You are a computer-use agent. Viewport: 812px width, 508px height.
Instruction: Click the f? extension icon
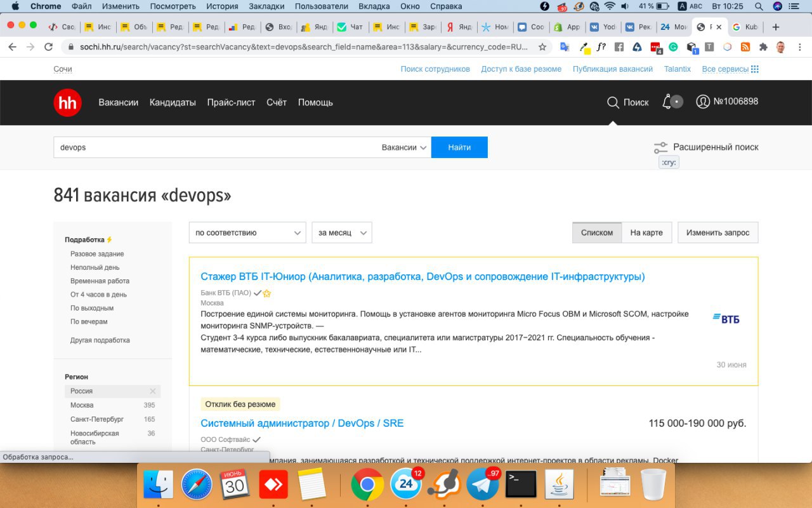pyautogui.click(x=601, y=47)
